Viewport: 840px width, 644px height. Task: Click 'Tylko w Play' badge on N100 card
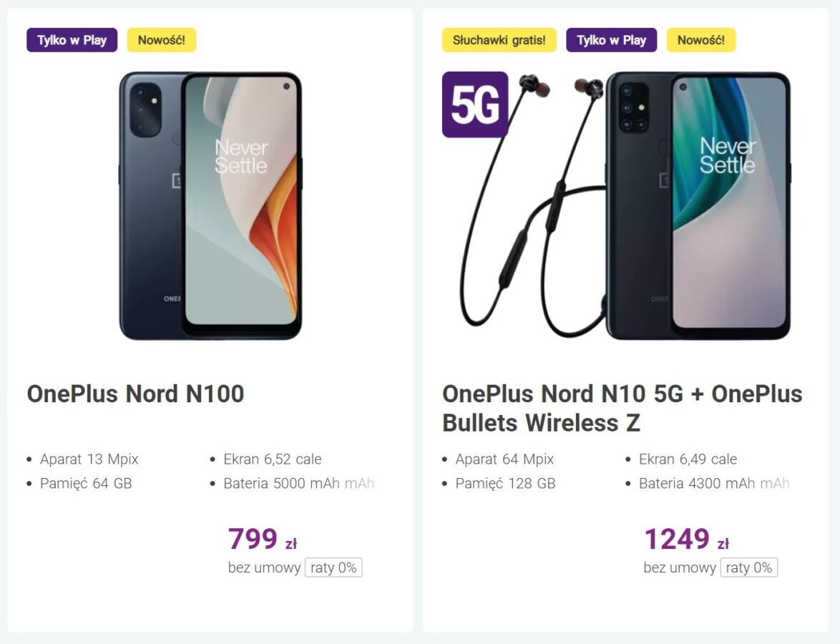click(x=72, y=40)
